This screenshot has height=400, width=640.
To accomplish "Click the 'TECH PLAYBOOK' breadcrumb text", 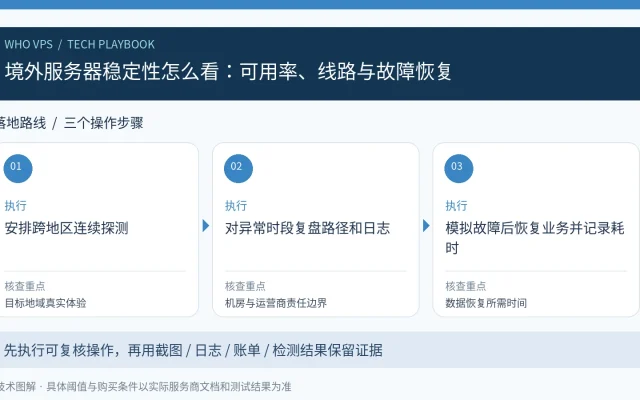I will point(111,44).
